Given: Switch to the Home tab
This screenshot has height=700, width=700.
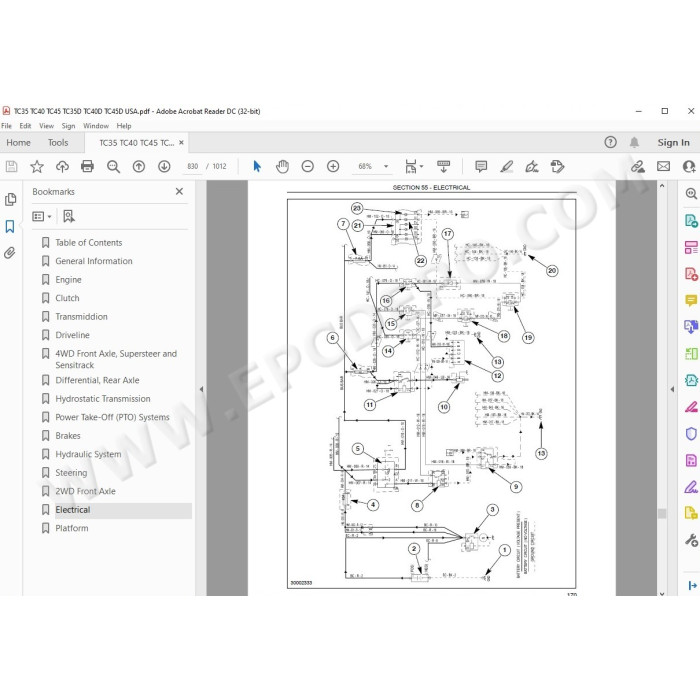Looking at the screenshot, I should click(x=18, y=142).
